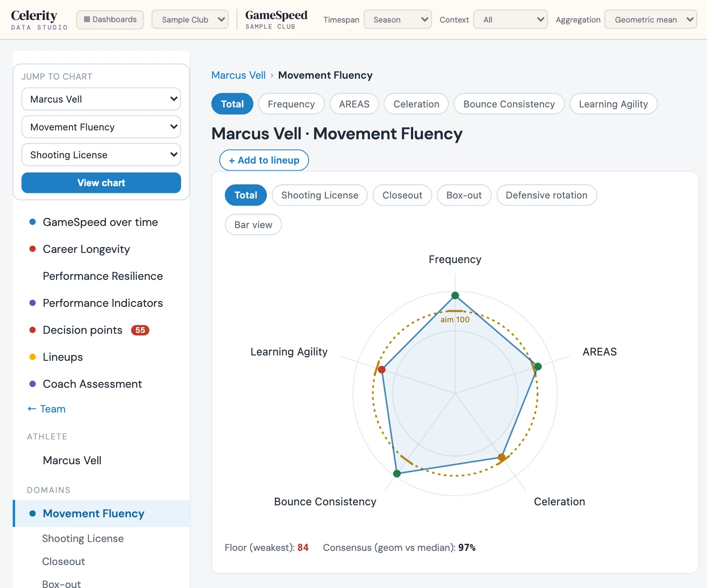Click Add to lineup button
This screenshot has height=588, width=707.
pos(264,160)
